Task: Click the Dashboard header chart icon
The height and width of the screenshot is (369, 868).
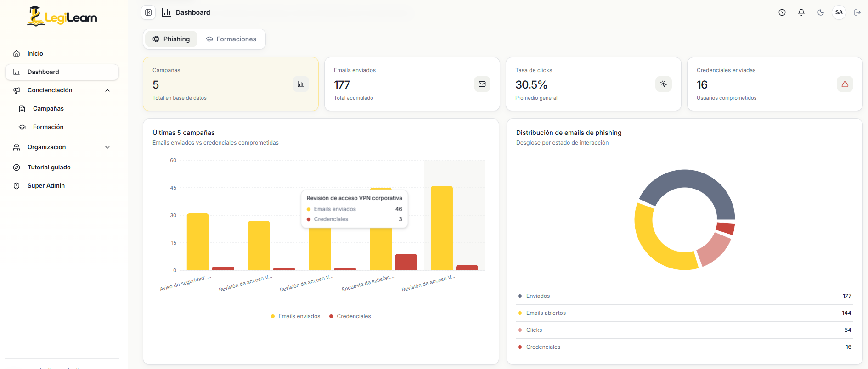Action: (x=167, y=12)
